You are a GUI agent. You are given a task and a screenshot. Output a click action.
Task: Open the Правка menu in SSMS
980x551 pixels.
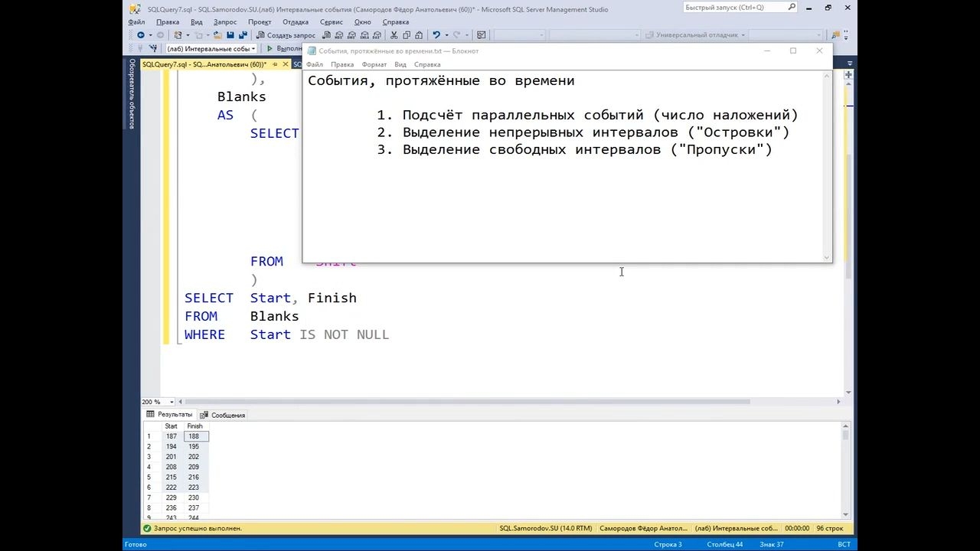coord(168,22)
